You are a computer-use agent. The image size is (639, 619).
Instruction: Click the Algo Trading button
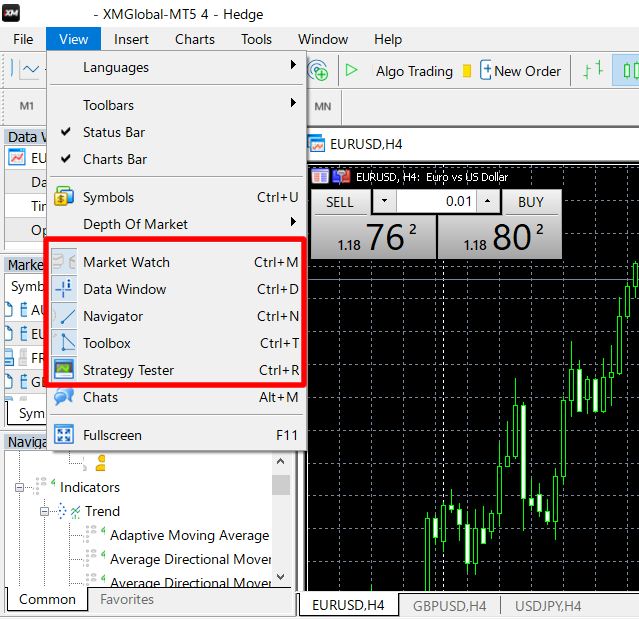click(414, 71)
